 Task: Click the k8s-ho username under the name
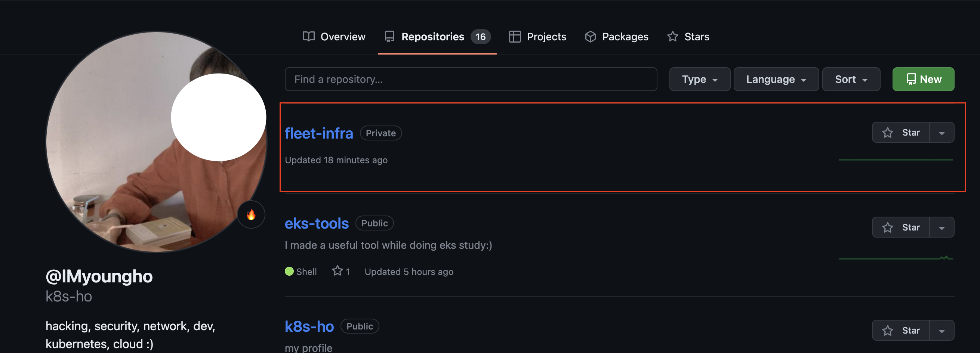coord(69,296)
